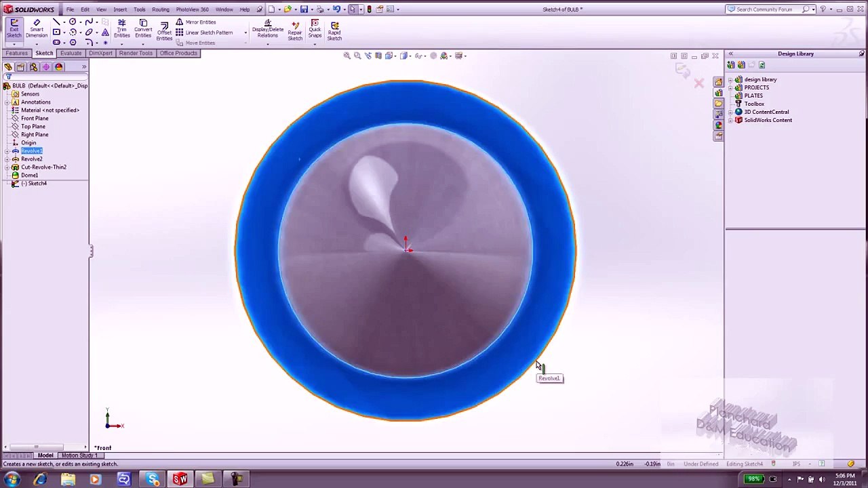Click the red cancel sketch X corner icon
Viewport: 868px width, 488px height.
(x=699, y=83)
